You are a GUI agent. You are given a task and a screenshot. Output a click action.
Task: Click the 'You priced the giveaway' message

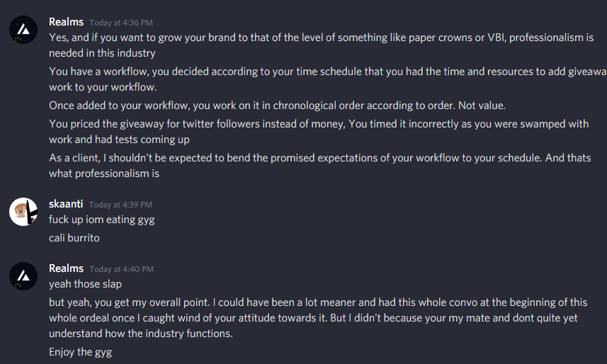pyautogui.click(x=283, y=132)
